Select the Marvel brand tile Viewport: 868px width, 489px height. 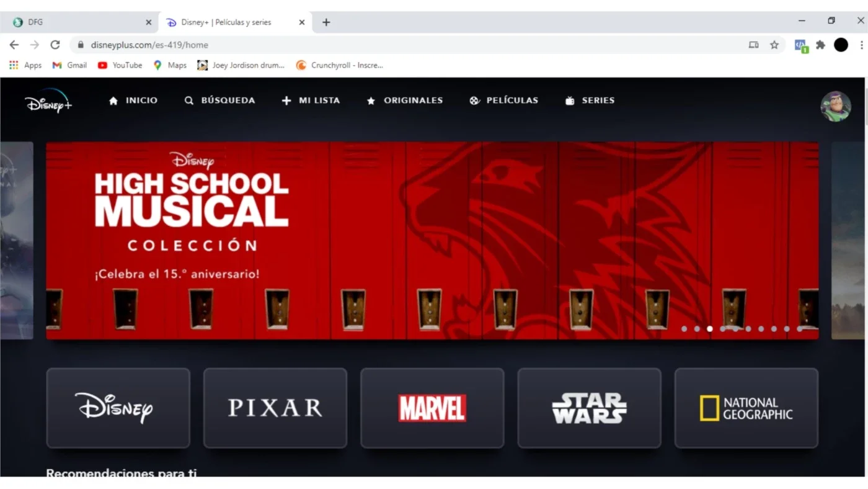tap(432, 408)
